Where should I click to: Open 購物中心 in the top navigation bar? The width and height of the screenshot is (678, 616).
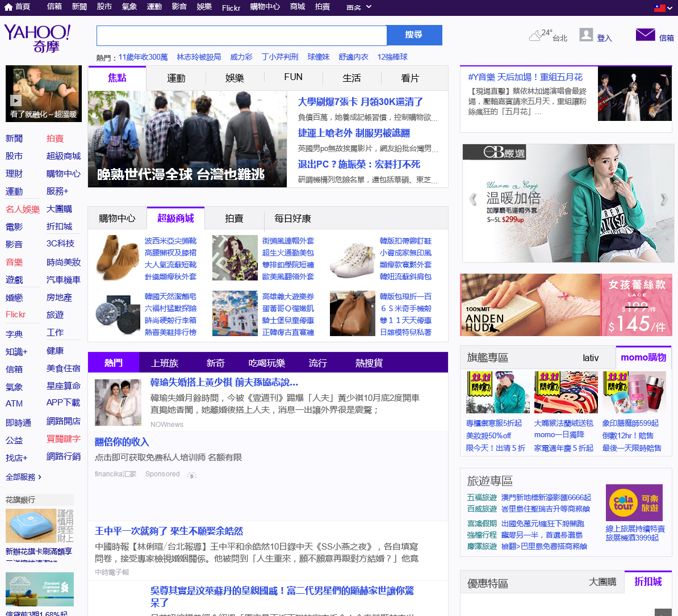click(265, 7)
